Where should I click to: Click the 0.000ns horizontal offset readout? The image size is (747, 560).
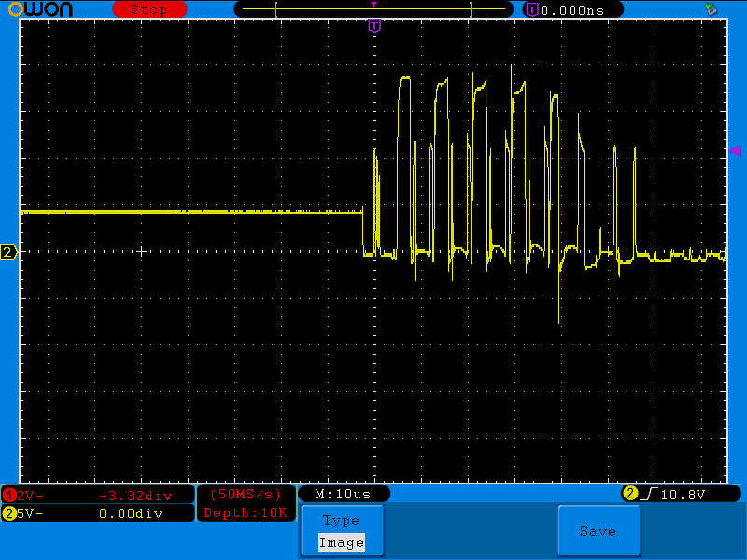[x=572, y=10]
